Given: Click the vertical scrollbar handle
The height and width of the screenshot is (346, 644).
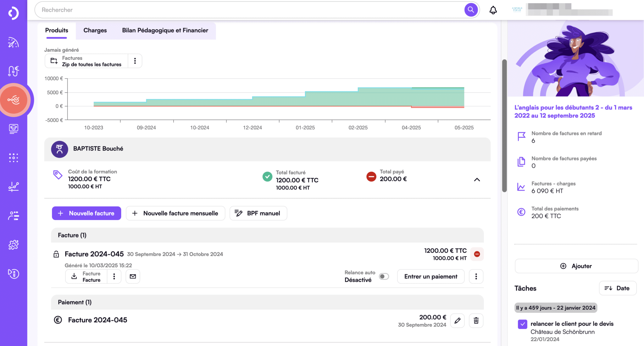Looking at the screenshot, I should click(x=504, y=126).
